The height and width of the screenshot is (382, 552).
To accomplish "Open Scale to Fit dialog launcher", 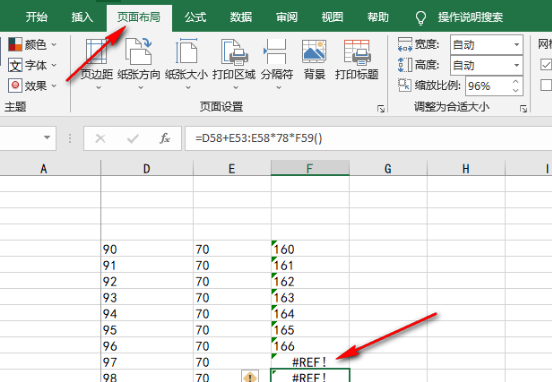I will click(x=523, y=109).
